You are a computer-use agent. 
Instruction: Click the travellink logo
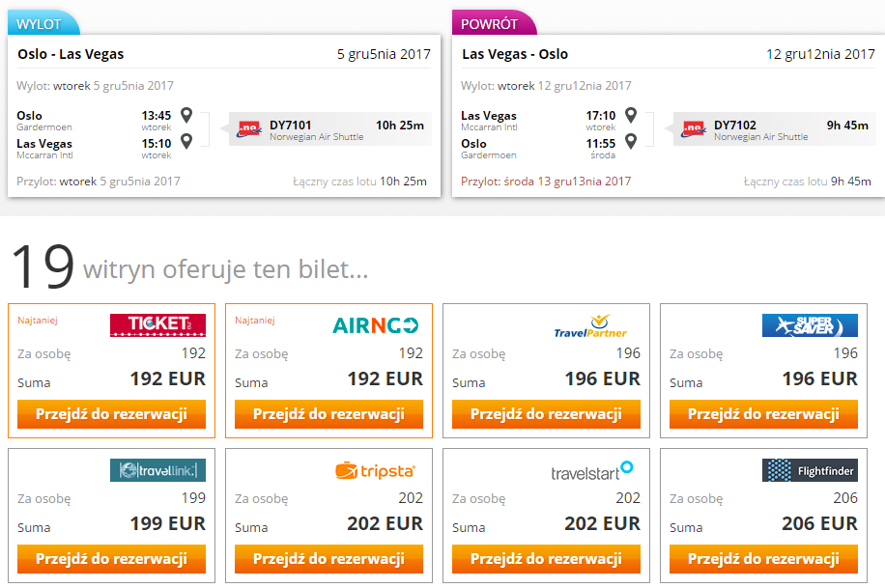[x=157, y=470]
